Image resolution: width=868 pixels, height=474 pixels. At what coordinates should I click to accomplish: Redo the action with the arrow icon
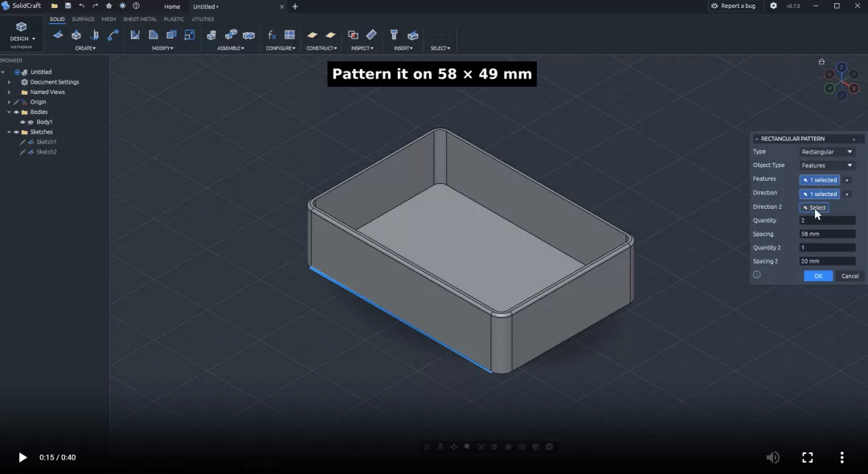(x=95, y=6)
